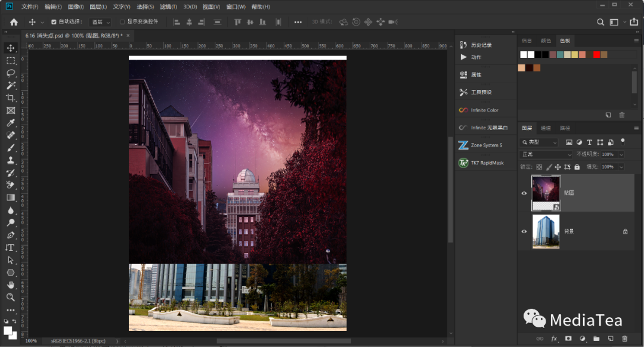Activate the Hand tool
Image resolution: width=644 pixels, height=347 pixels.
click(x=11, y=285)
